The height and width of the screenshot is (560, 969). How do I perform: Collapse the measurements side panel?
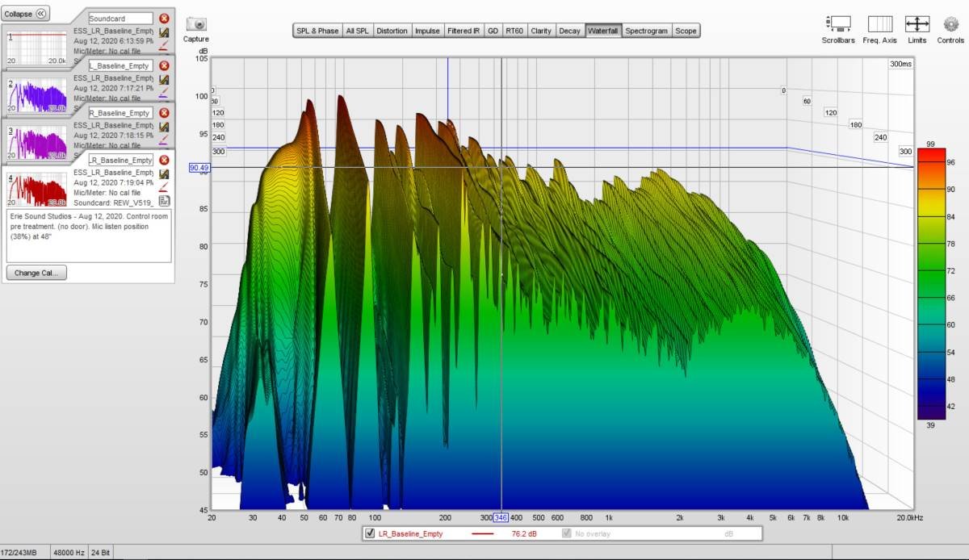(x=26, y=14)
